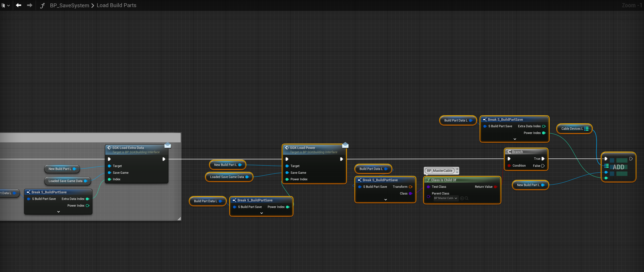Click the ADD array node
The height and width of the screenshot is (272, 644).
(618, 167)
